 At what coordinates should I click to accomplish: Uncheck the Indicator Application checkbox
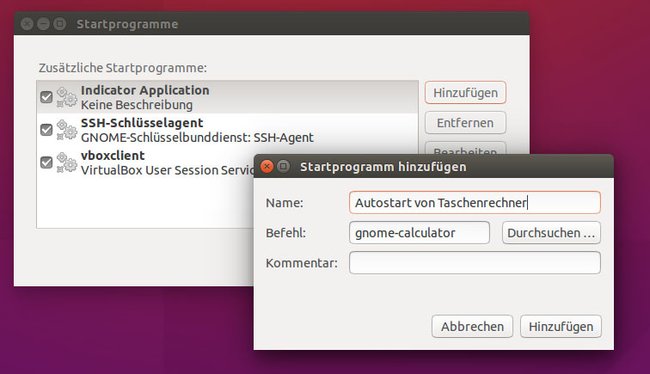click(46, 97)
